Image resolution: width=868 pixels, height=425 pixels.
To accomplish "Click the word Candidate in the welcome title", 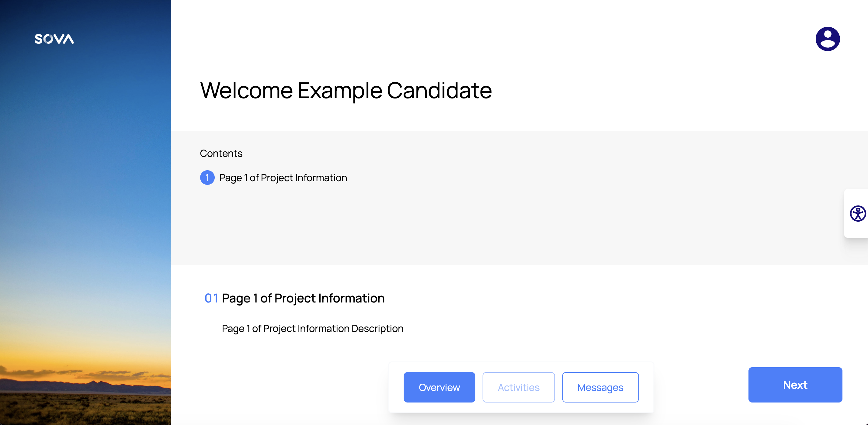I will coord(439,90).
